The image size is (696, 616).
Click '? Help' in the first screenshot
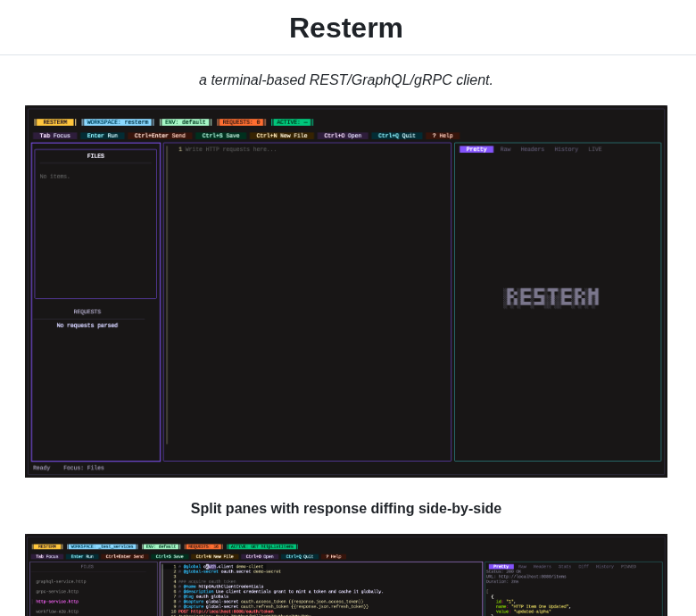(x=443, y=136)
